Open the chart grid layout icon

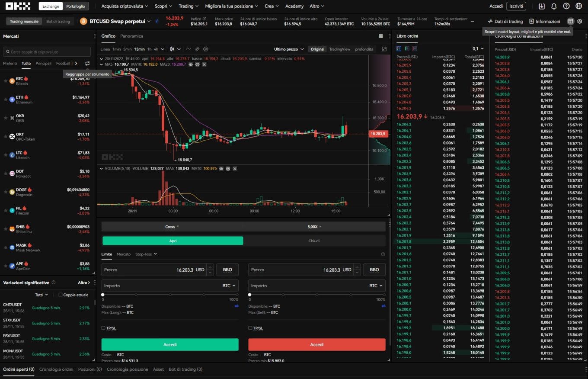(381, 36)
